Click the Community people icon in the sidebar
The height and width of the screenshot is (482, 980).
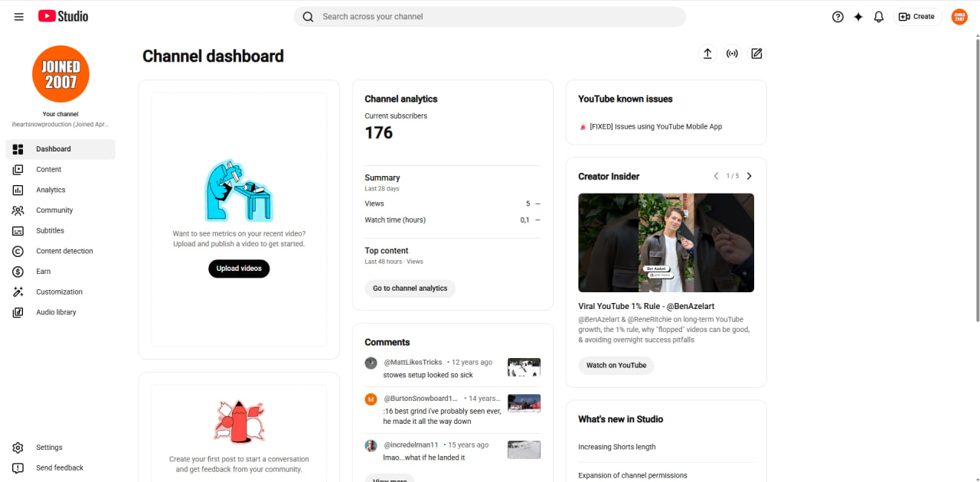[18, 210]
